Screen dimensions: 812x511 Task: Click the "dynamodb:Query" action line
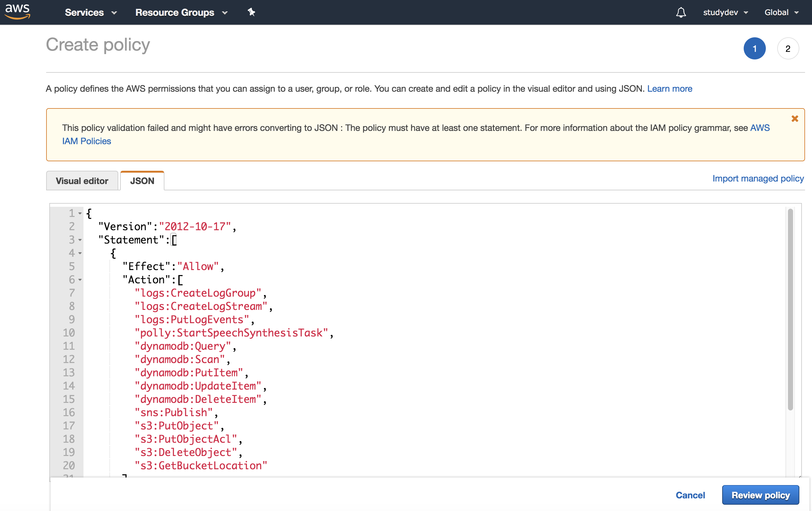tap(186, 346)
